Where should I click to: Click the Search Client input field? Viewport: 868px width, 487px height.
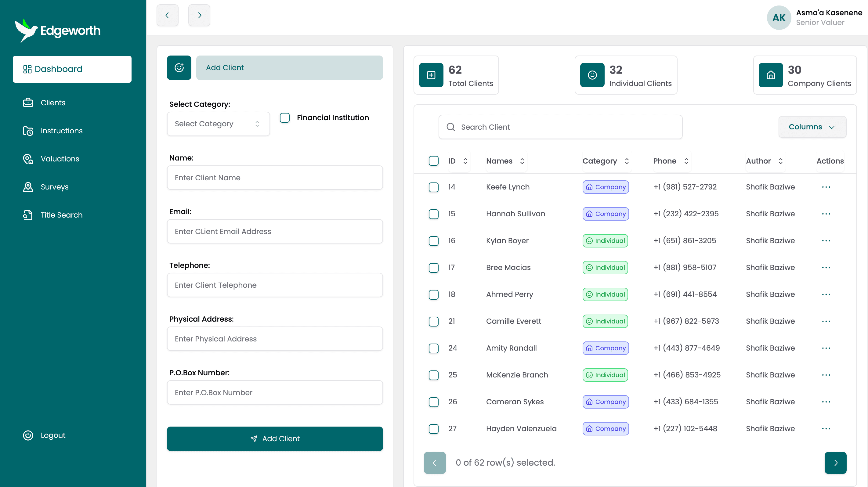click(x=560, y=127)
